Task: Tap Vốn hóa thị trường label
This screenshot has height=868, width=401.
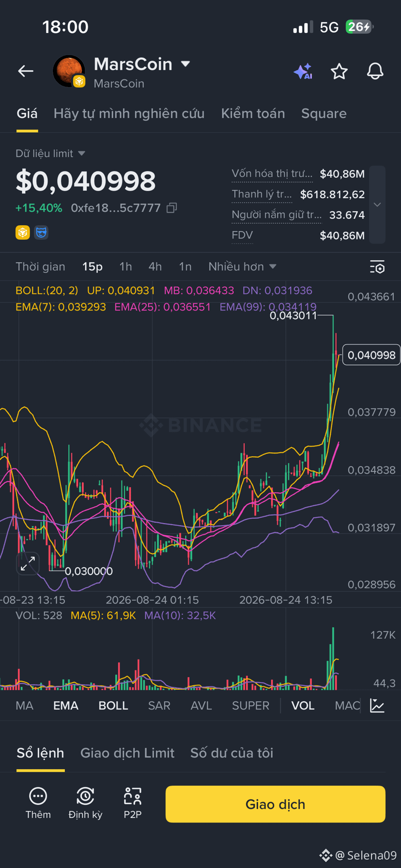Action: (272, 173)
